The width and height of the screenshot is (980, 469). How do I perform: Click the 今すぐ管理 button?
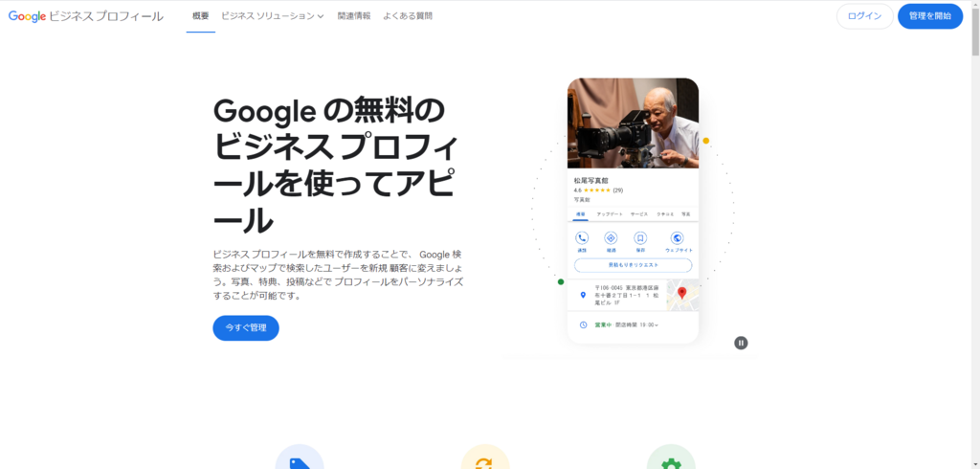[x=246, y=327]
